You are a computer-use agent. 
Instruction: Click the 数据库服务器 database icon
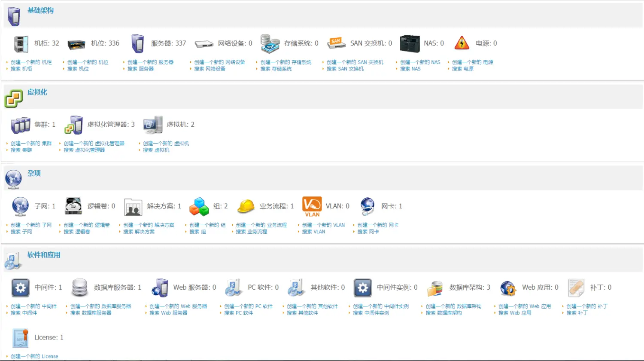80,288
